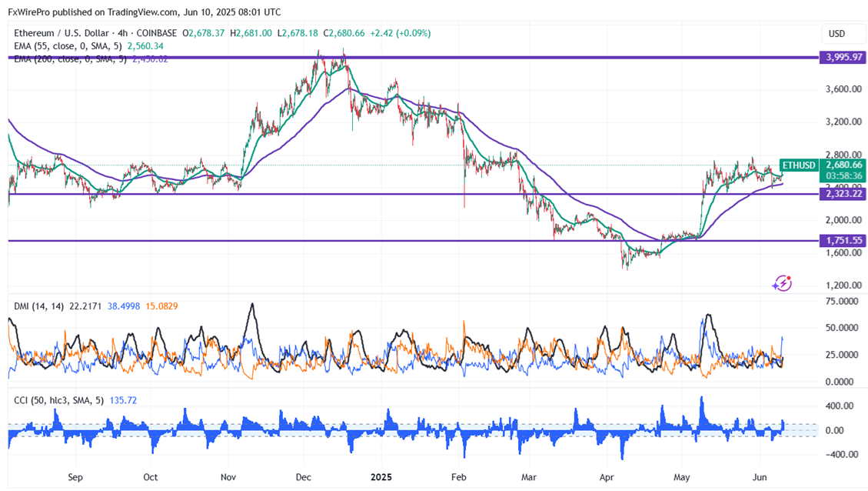The image size is (868, 491).
Task: Click the 2025 label on time axis
Action: (381, 477)
